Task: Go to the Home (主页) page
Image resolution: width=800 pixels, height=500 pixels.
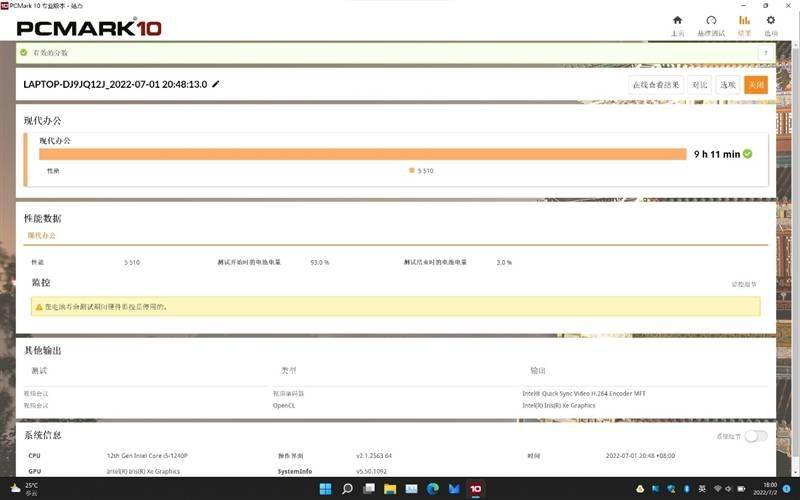Action: pos(678,26)
